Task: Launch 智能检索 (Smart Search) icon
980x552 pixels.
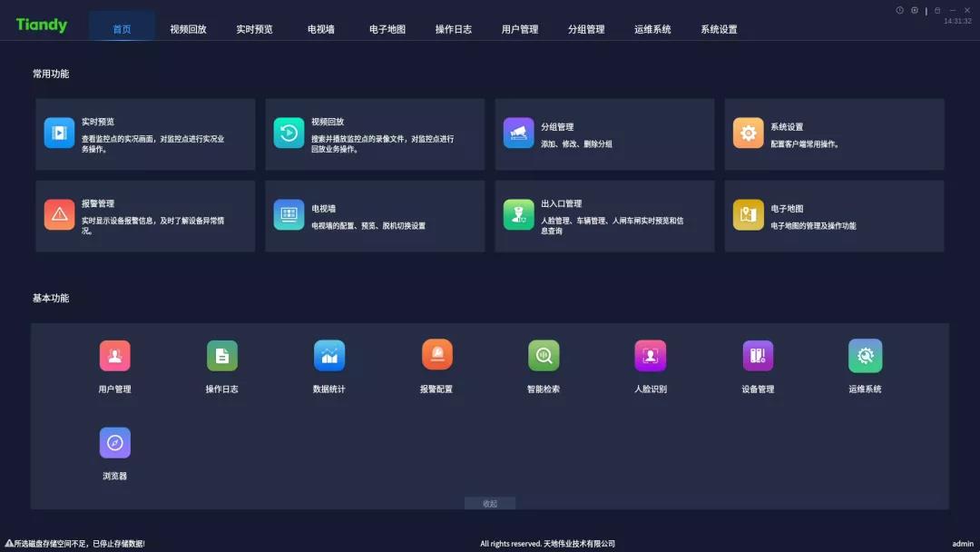Action: coord(544,355)
